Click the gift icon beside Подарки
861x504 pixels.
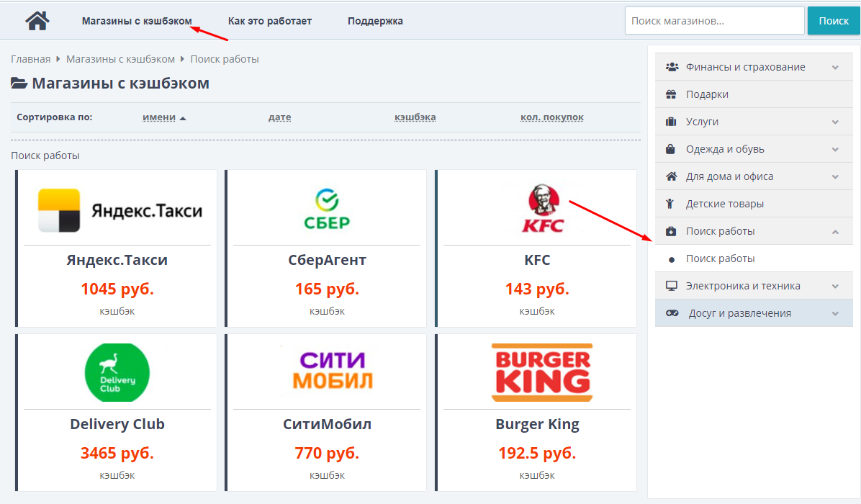pos(672,94)
